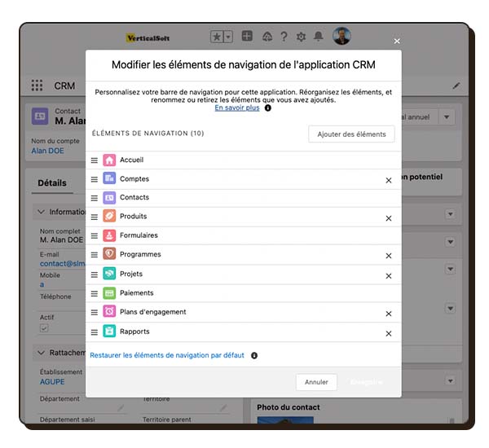Click the Comptes navigation item icon

[109, 179]
